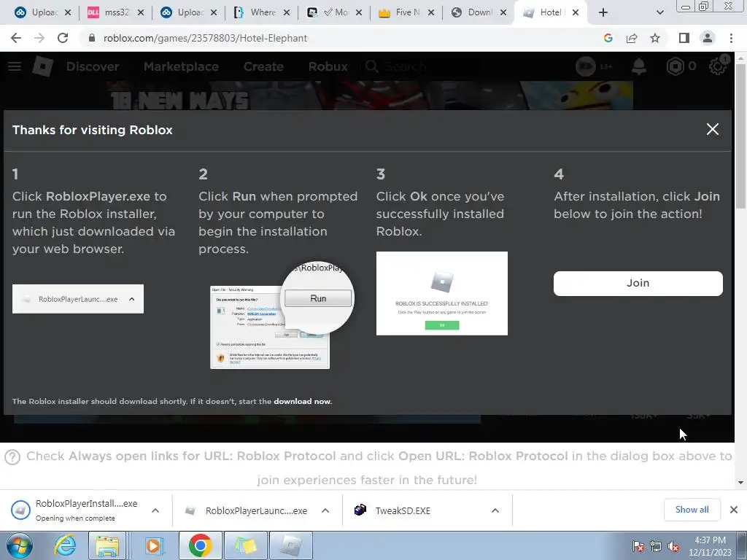Click the successfully installed illustration
Image resolution: width=747 pixels, height=560 pixels.
441,293
